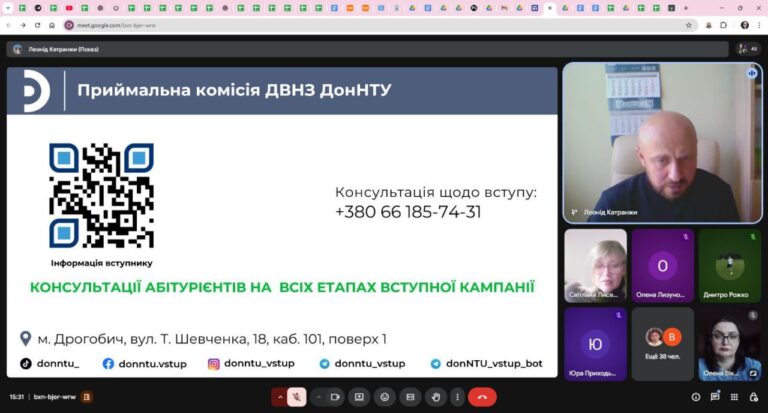Image resolution: width=768 pixels, height=413 pixels.
Task: Open the tab search dropdown arrow
Action: pos(7,8)
